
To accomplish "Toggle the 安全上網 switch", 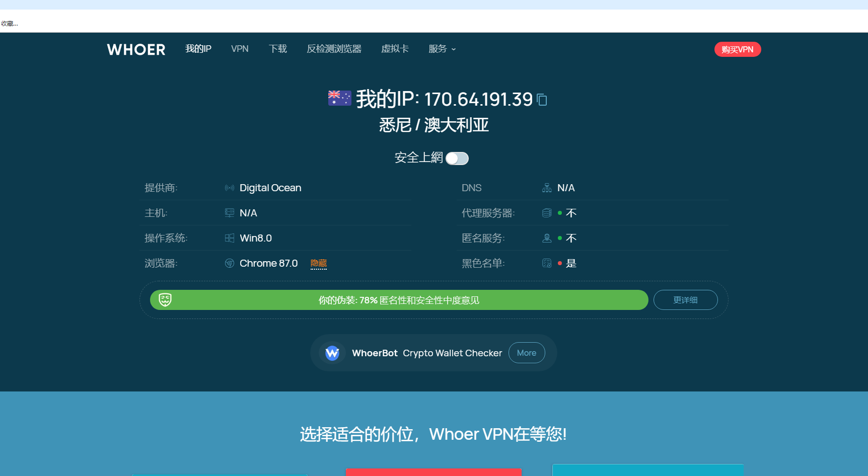I will pyautogui.click(x=457, y=158).
